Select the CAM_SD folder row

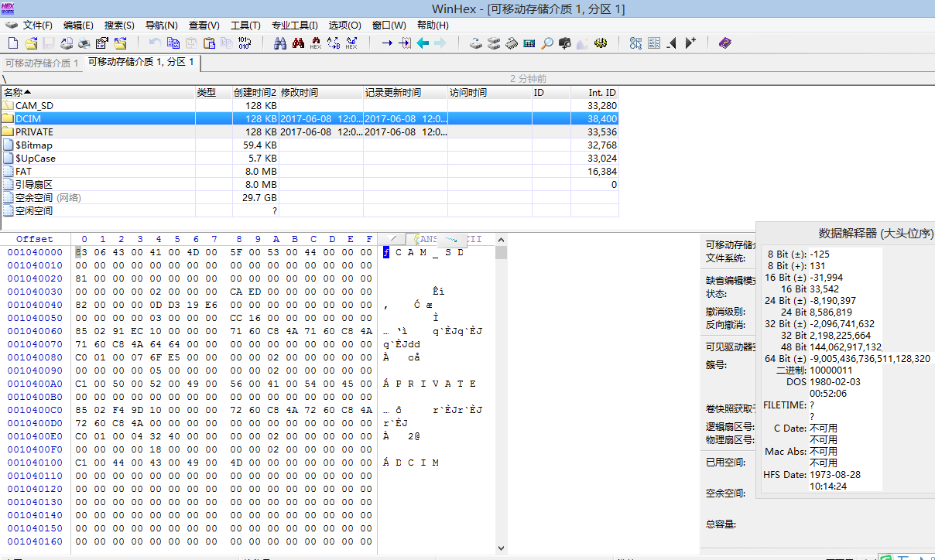[310, 105]
